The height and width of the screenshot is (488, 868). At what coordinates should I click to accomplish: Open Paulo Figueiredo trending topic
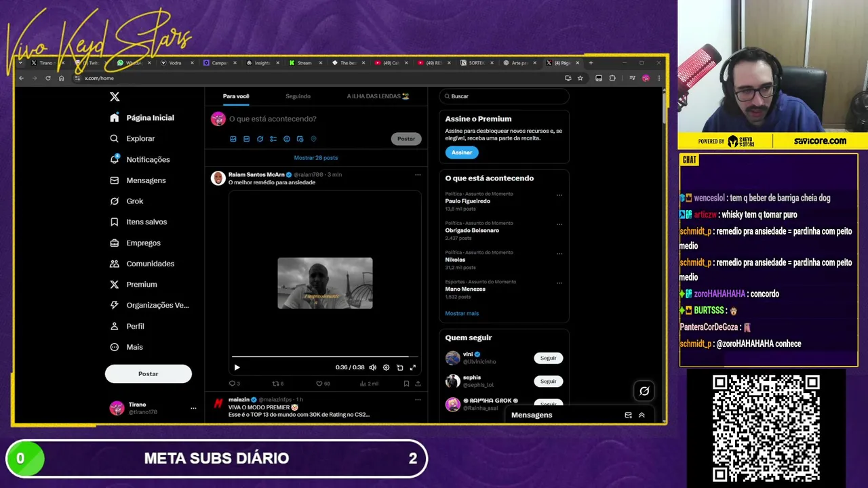pos(467,201)
